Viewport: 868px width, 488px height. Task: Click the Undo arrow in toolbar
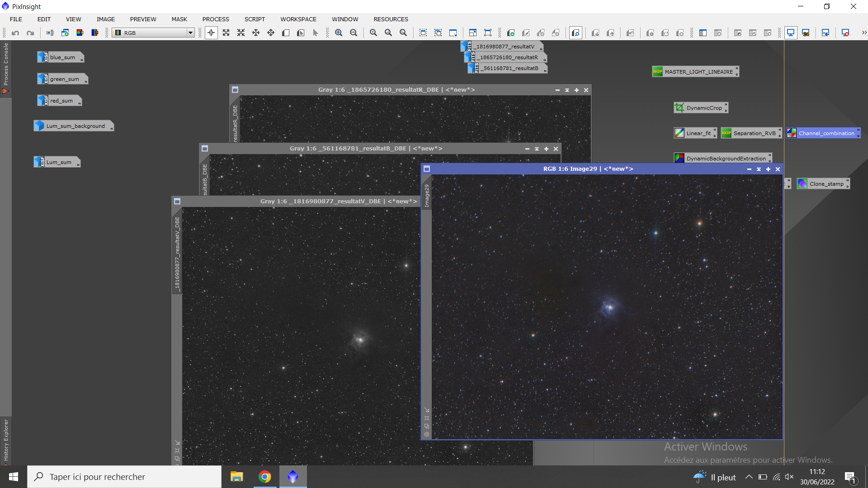(15, 33)
